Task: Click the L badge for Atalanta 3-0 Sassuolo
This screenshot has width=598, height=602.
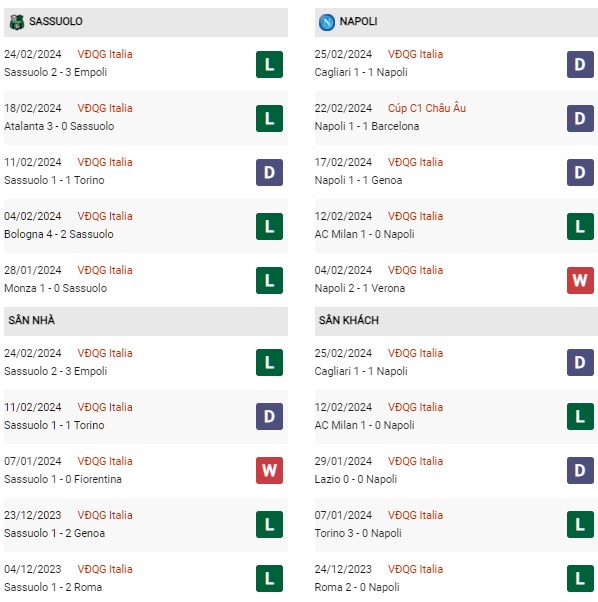Action: tap(269, 119)
